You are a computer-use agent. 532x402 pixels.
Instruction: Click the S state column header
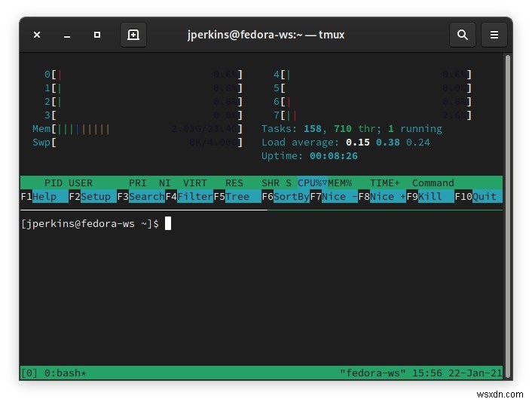289,183
